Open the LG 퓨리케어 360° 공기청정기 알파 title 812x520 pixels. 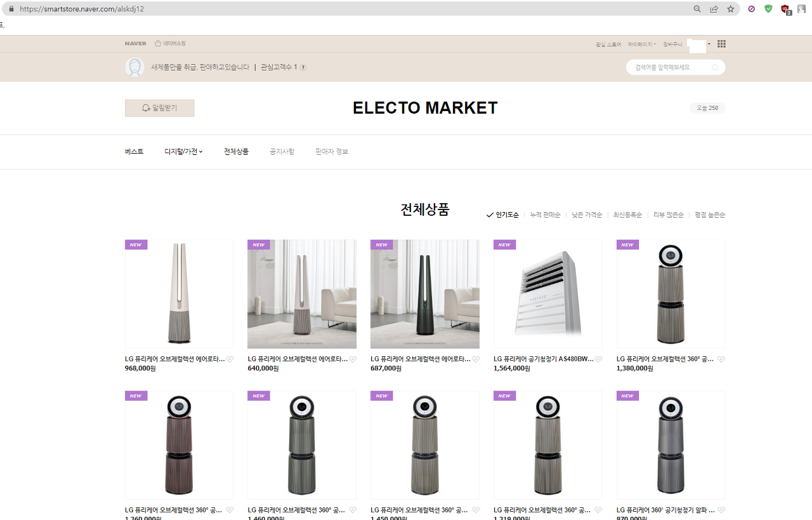[x=667, y=510]
